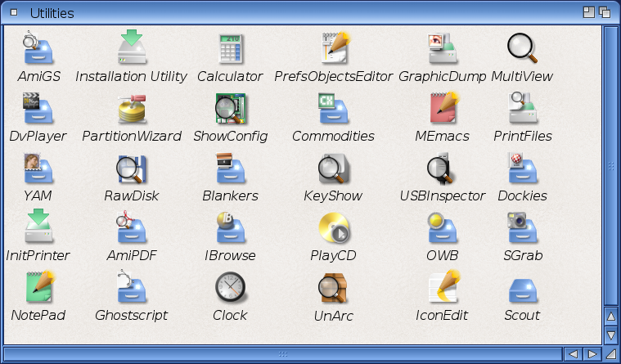
Task: Select the IBrowse drawer icon
Action: [x=230, y=230]
